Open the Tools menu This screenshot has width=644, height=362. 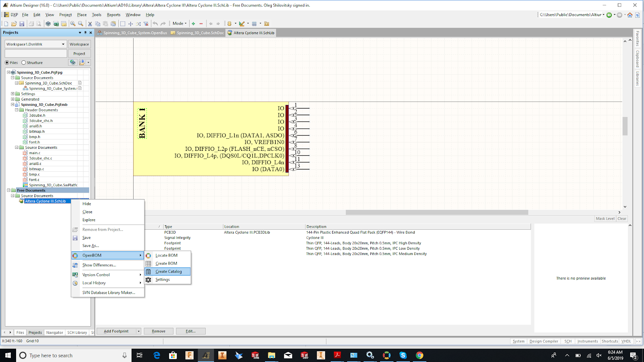[97, 15]
